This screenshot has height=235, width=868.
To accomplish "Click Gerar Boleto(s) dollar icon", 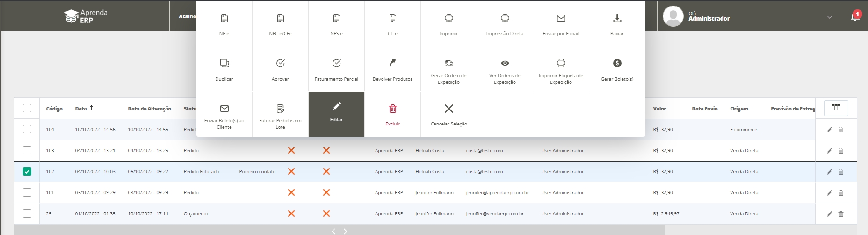I will (x=617, y=64).
